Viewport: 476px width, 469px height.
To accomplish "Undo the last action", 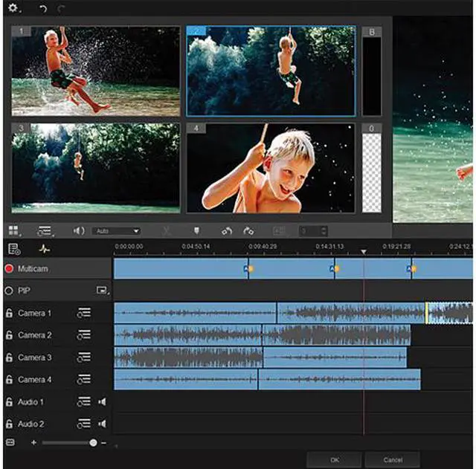I will pos(43,9).
